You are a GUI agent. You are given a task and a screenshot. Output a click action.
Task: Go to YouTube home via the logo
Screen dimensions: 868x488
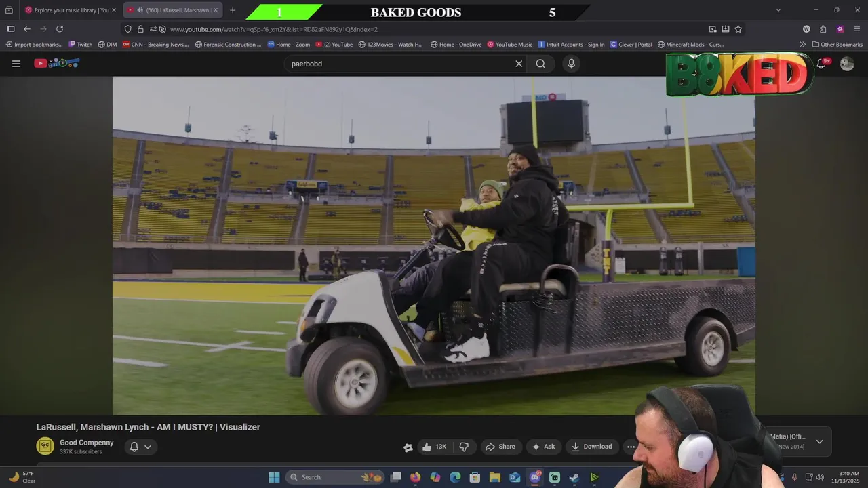coord(57,63)
